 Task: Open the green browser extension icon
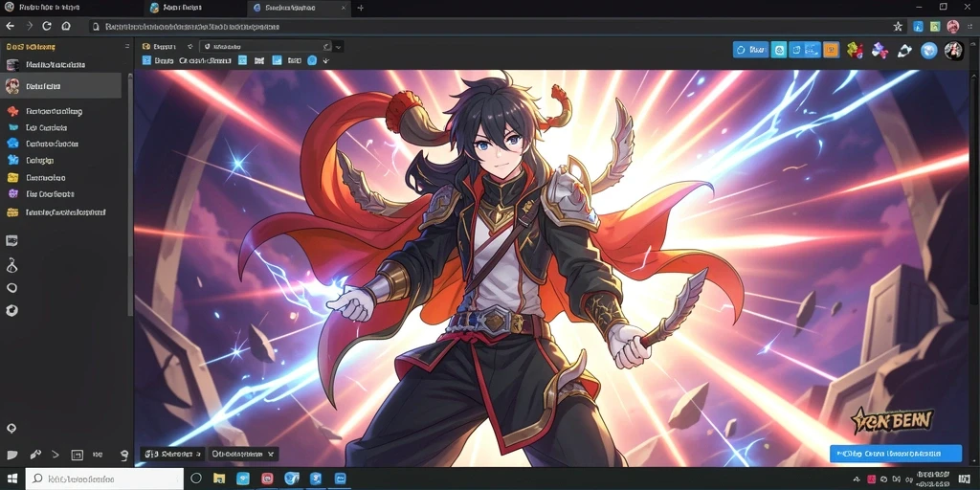click(935, 26)
